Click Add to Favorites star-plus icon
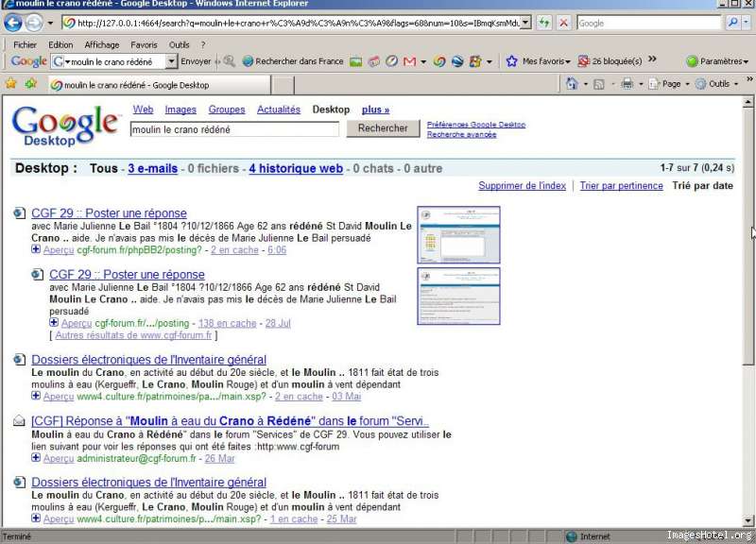Image resolution: width=756 pixels, height=544 pixels. tap(31, 84)
